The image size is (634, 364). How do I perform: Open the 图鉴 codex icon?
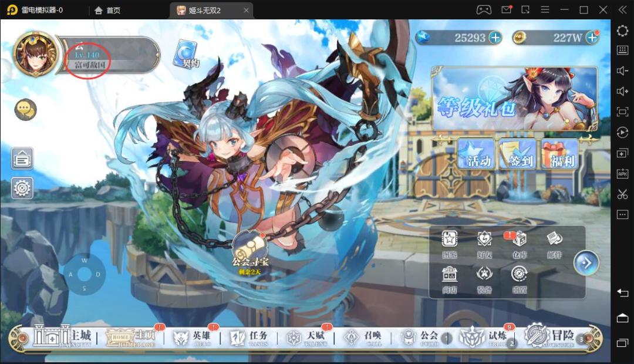coord(449,245)
